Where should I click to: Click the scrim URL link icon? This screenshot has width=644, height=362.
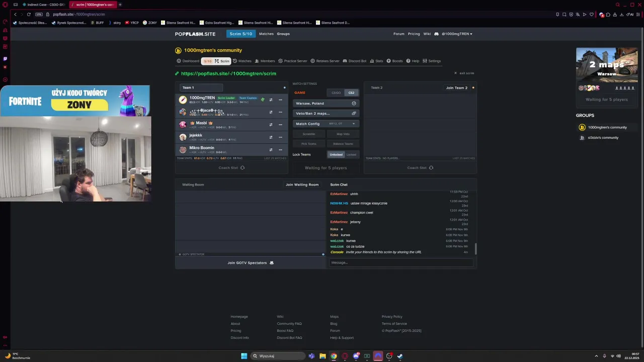pyautogui.click(x=177, y=73)
